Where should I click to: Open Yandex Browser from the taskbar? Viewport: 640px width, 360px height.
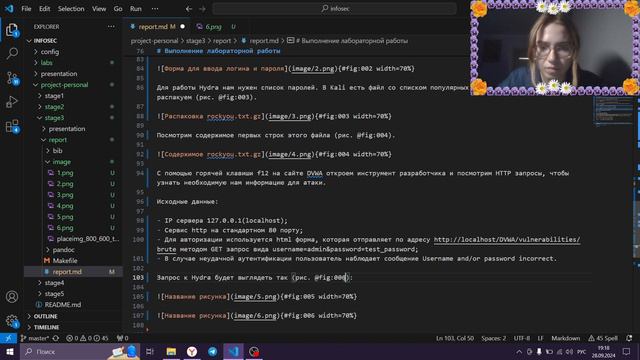click(192, 351)
